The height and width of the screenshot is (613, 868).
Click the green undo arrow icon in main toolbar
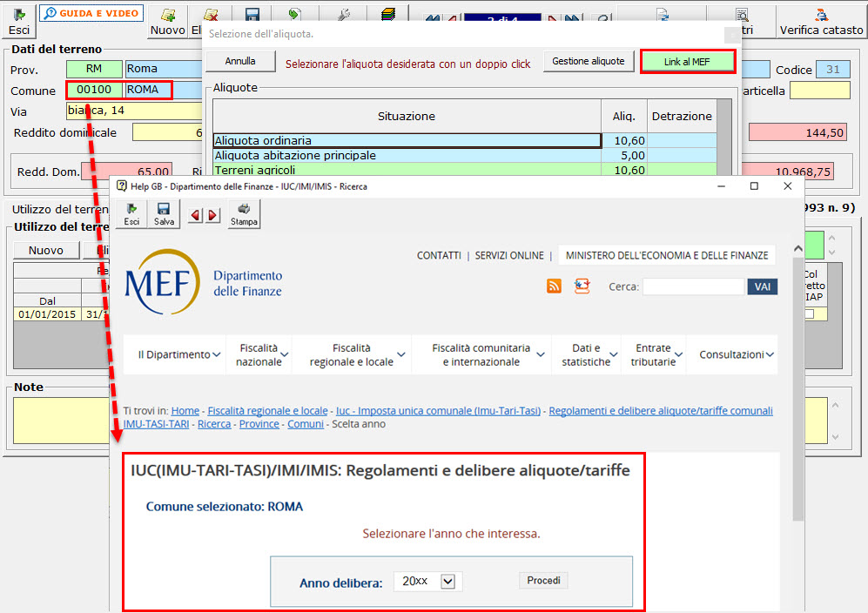[294, 15]
